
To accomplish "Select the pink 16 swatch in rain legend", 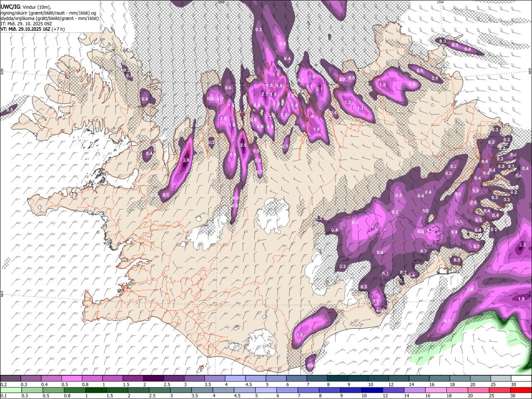I will pyautogui.click(x=436, y=390).
